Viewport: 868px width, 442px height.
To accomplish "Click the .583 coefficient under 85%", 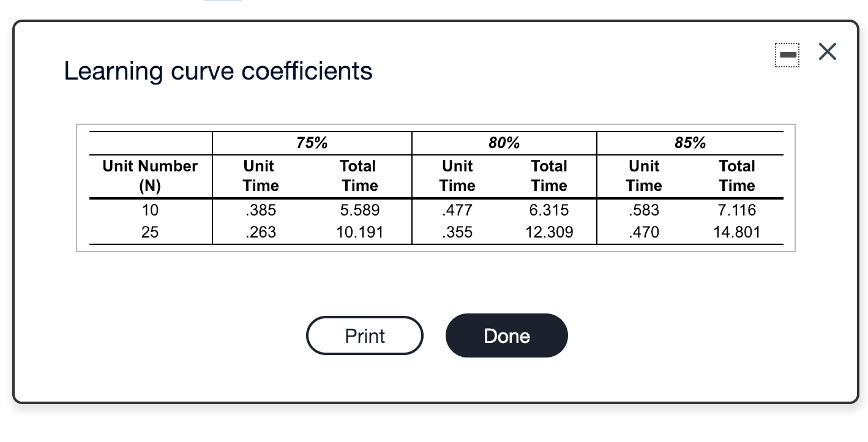I will 644,210.
